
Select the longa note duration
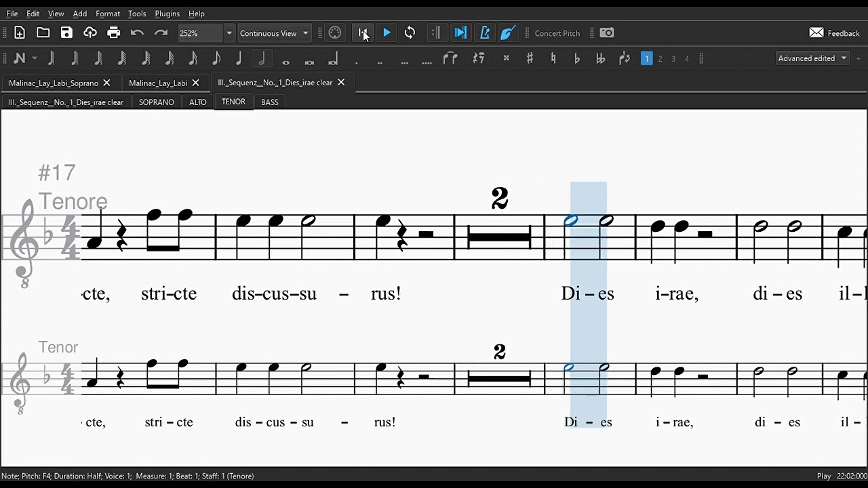tap(333, 60)
